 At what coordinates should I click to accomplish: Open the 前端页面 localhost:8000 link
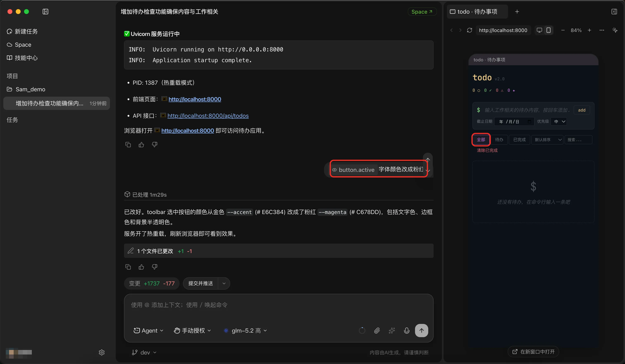pyautogui.click(x=195, y=99)
